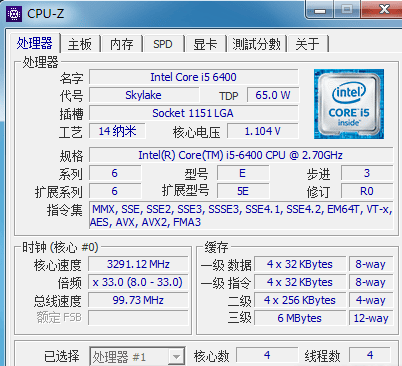The width and height of the screenshot is (402, 366).
Task: Click the bus speed 99.73 MHz
Action: 138,300
